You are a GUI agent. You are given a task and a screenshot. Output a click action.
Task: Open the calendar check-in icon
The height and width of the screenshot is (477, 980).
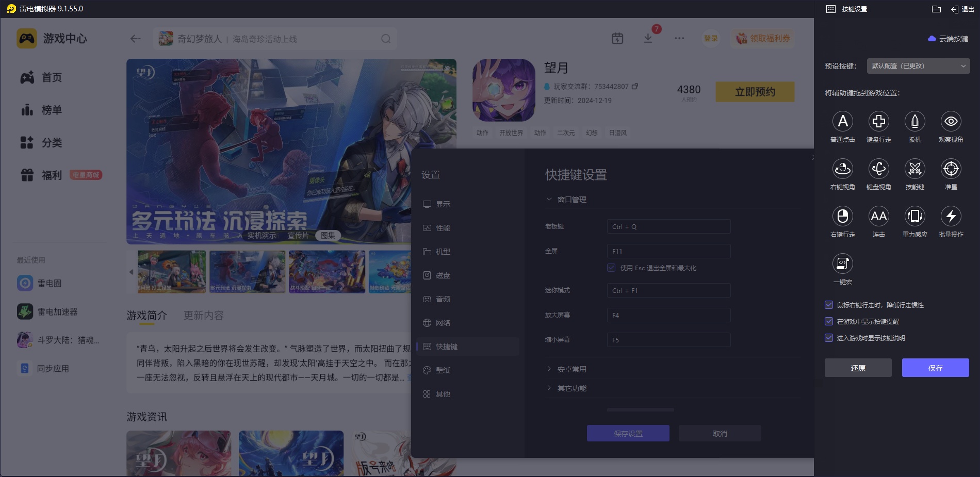[617, 38]
